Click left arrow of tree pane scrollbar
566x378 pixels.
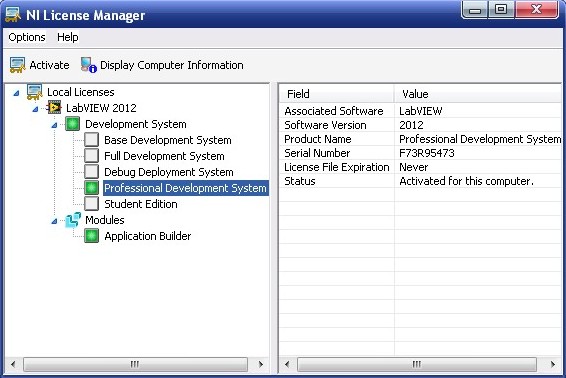pos(13,364)
